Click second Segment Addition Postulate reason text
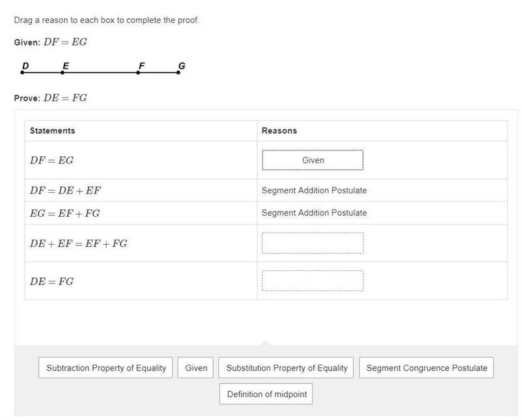The height and width of the screenshot is (420, 521). 315,213
